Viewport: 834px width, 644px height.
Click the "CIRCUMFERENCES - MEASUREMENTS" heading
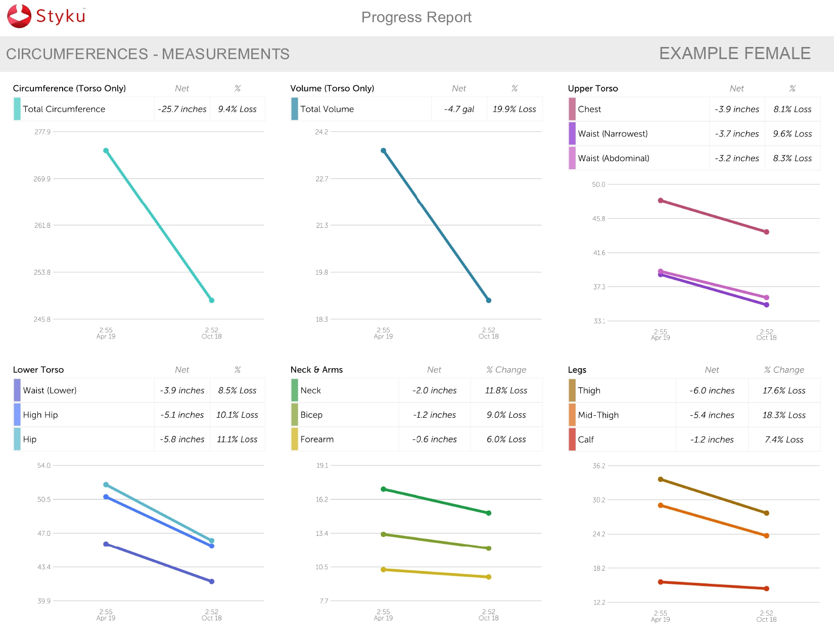[148, 54]
